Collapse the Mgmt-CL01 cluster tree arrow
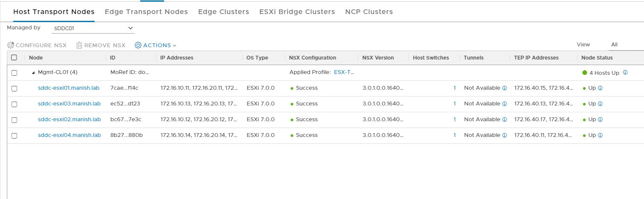This screenshot has height=199, width=644. pos(33,73)
